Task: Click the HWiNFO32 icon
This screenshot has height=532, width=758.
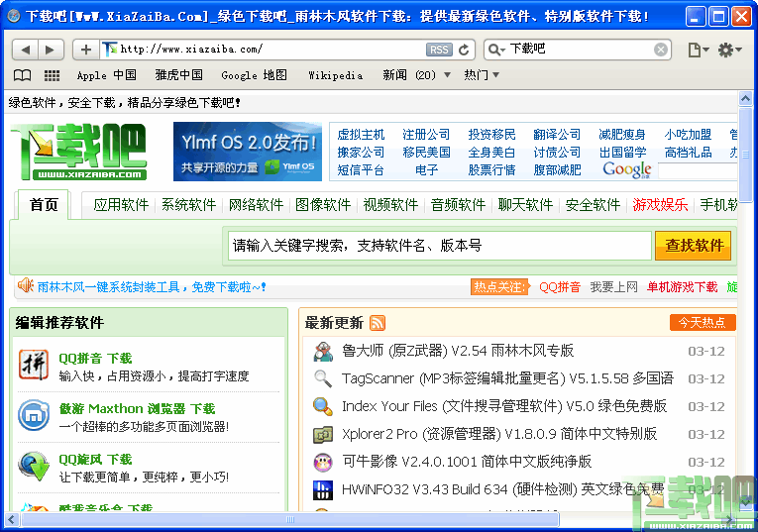Action: [x=322, y=490]
